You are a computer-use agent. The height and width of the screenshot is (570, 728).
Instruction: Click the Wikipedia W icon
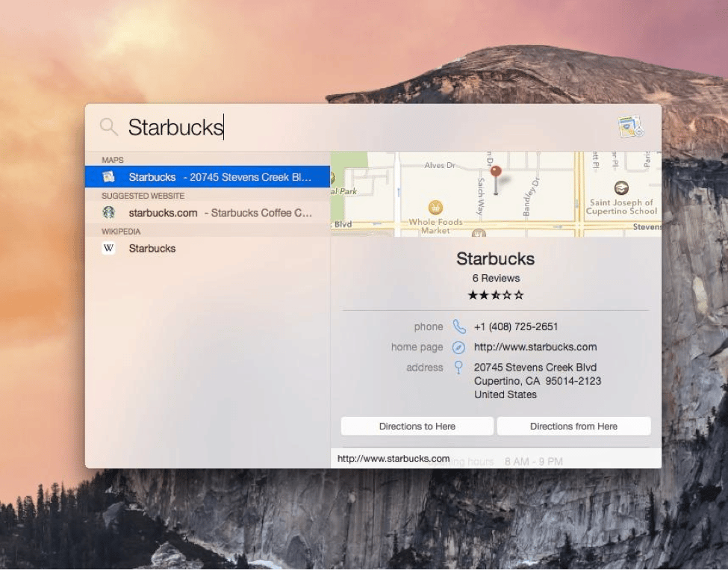point(109,248)
